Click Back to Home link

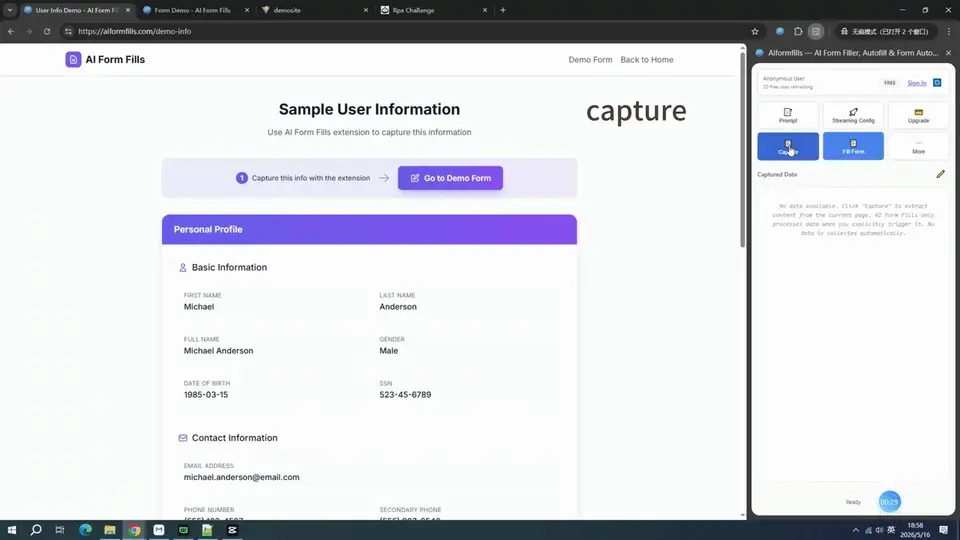[x=647, y=59]
